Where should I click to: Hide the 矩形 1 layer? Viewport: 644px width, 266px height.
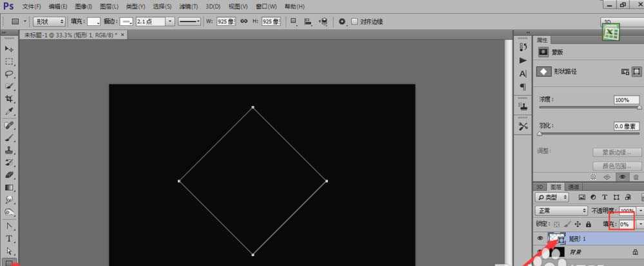click(540, 238)
